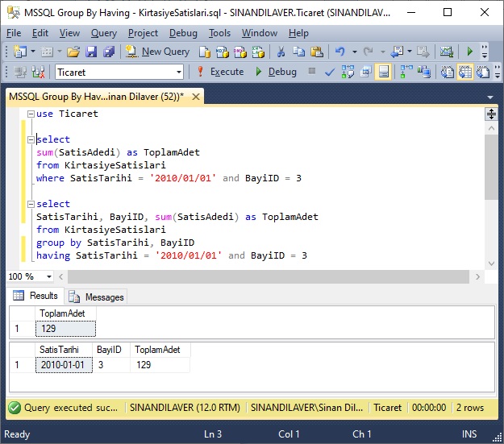Click the Change Connection icon
Viewport: 504px width, 444px height.
tap(38, 72)
